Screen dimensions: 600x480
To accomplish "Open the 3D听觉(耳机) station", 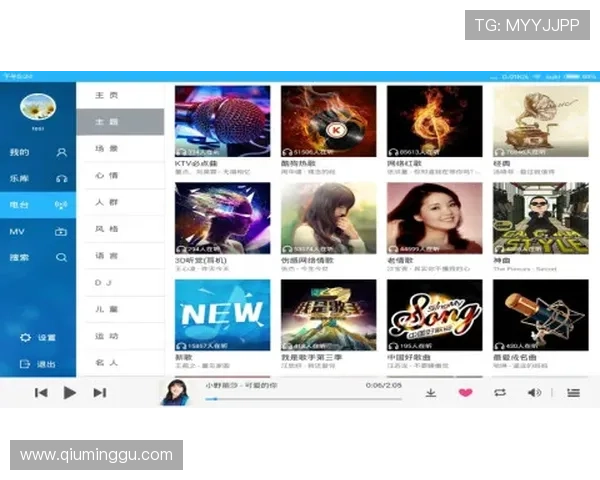I will (222, 218).
